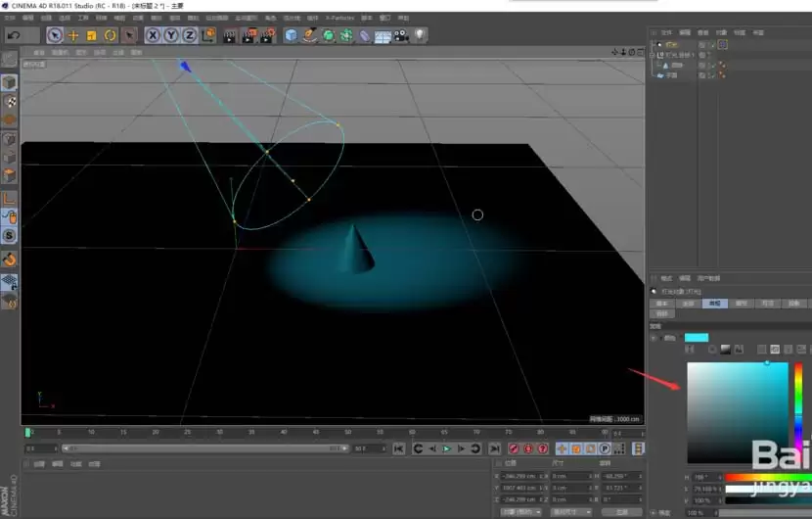
Task: Click the green Play forward button
Action: pos(446,448)
